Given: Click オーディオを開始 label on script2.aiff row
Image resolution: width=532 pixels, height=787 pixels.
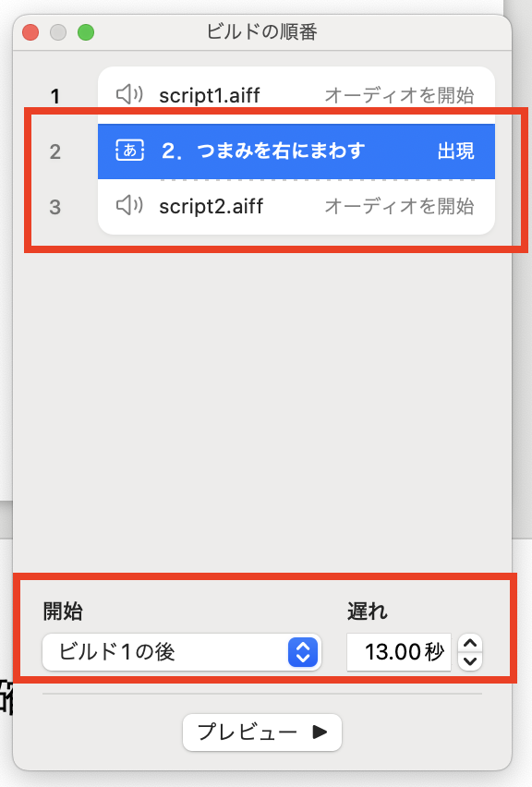Looking at the screenshot, I should 399,206.
